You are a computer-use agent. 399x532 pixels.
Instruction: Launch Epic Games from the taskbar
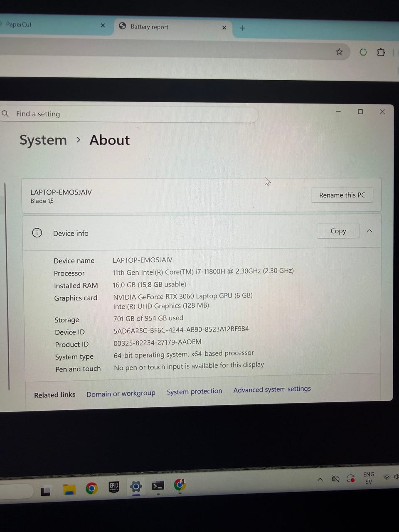(x=114, y=487)
